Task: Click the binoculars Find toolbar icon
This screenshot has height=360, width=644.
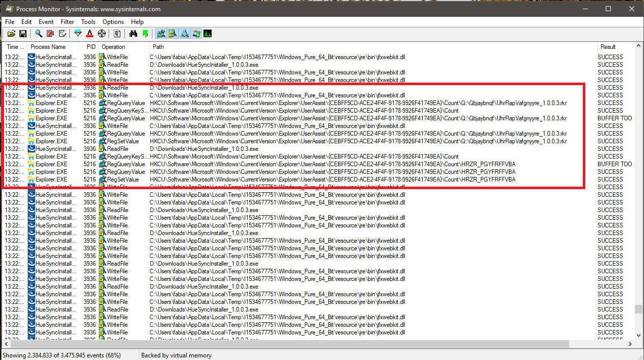Action: (x=133, y=34)
